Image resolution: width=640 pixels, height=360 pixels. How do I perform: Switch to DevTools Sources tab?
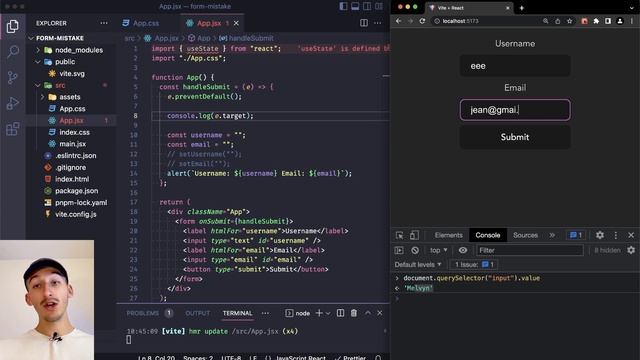point(525,235)
